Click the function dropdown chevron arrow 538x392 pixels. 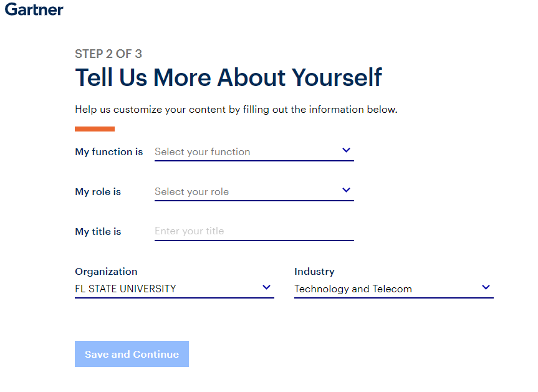[347, 150]
